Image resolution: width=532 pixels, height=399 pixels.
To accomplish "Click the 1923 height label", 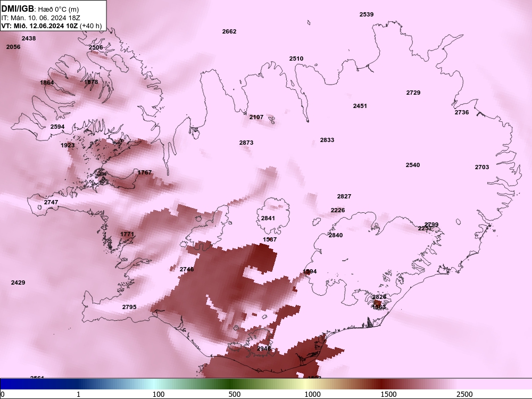I will point(68,145).
